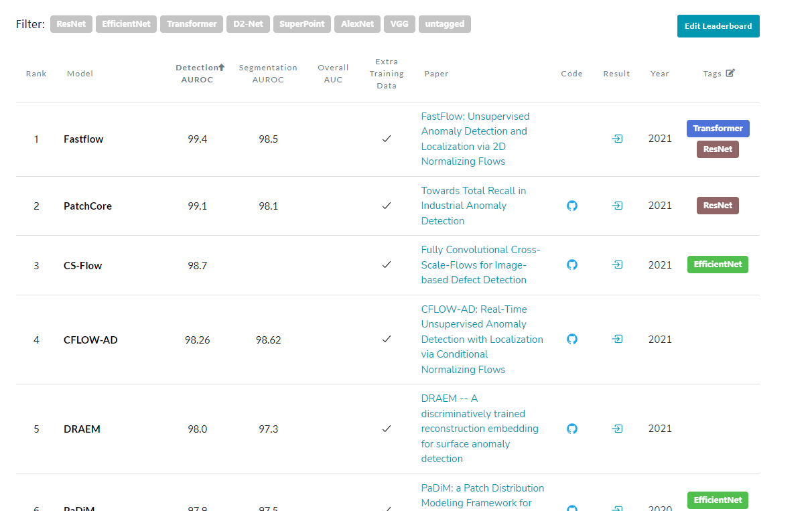
Task: Sort by Overall AUC column header
Action: click(333, 73)
